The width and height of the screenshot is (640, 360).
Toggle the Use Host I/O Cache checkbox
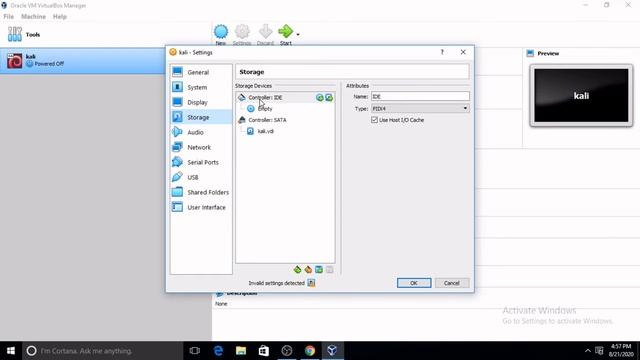click(374, 120)
